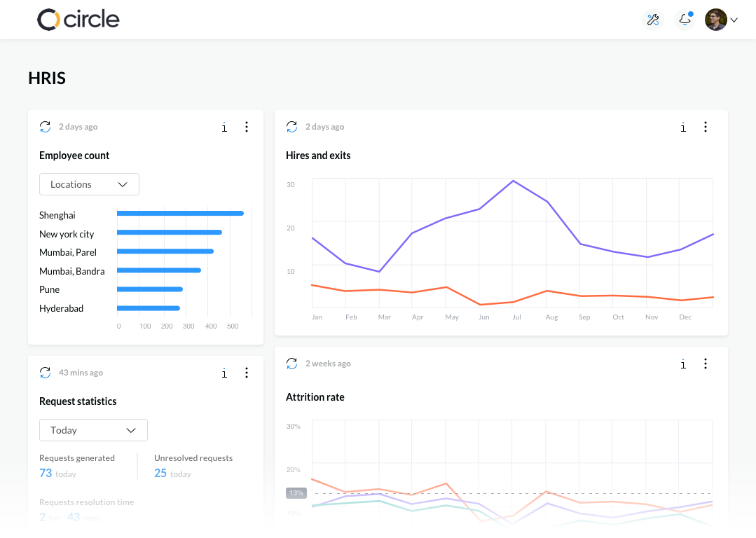The width and height of the screenshot is (756, 538).
Task: Click the Circle logo in header
Action: pos(78,20)
